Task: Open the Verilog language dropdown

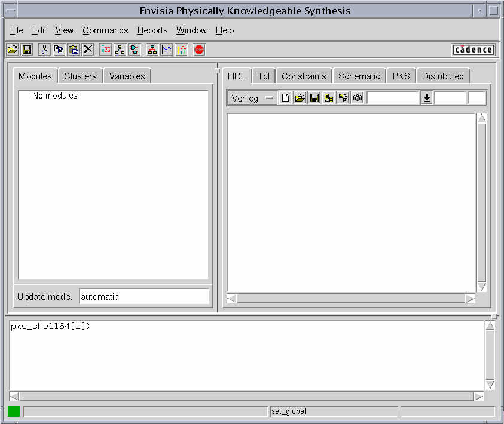Action: tap(252, 99)
